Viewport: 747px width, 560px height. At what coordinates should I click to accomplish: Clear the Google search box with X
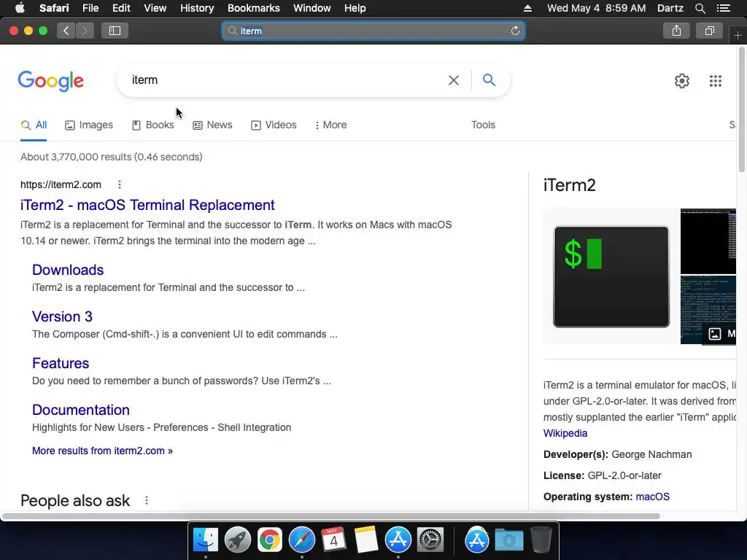(454, 80)
